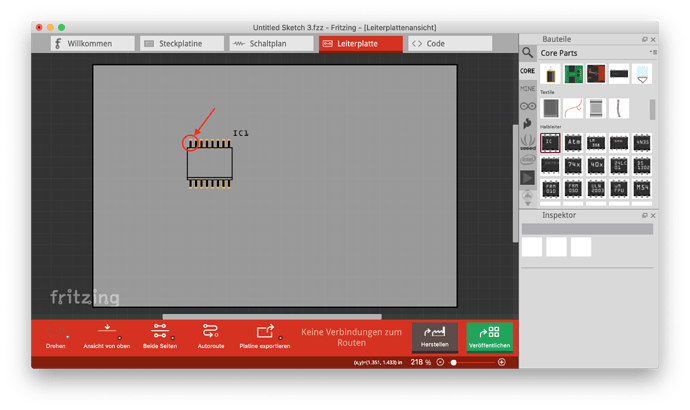This screenshot has width=690, height=410.
Task: Select the 40x logic chip part
Action: pos(596,165)
